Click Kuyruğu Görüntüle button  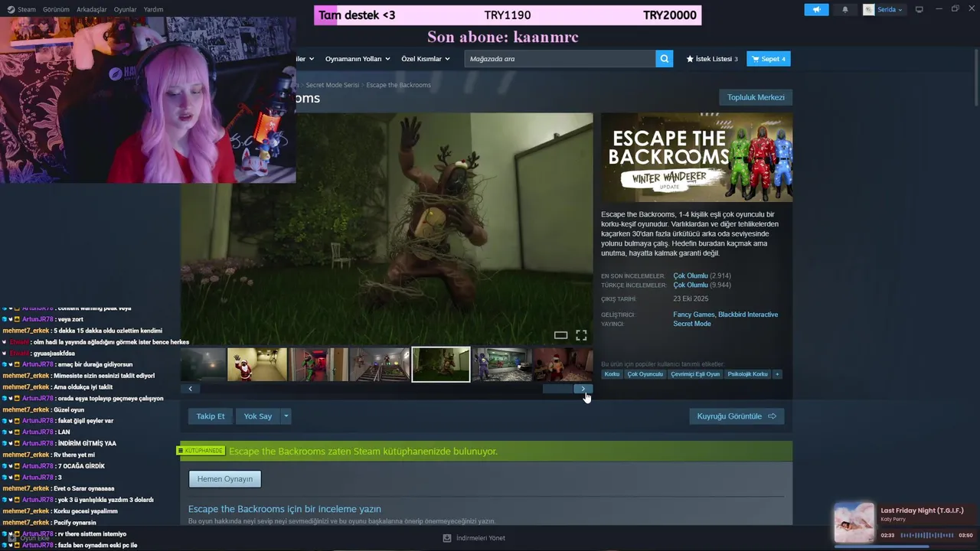tap(737, 416)
